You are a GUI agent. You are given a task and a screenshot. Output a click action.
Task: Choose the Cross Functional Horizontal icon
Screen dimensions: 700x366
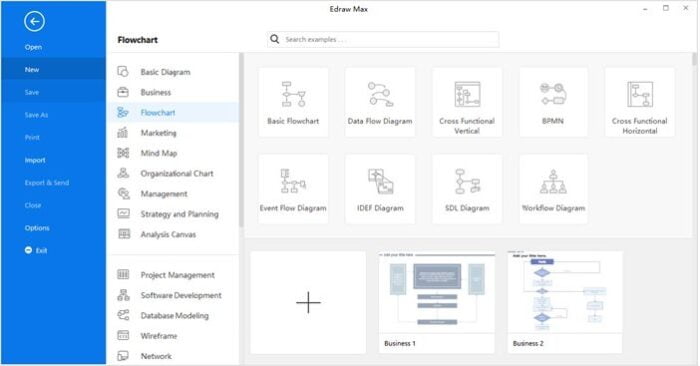pos(640,94)
